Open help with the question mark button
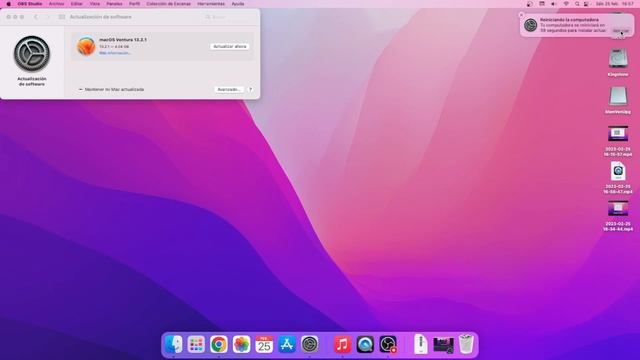Viewport: 640px width, 360px height. [251, 89]
